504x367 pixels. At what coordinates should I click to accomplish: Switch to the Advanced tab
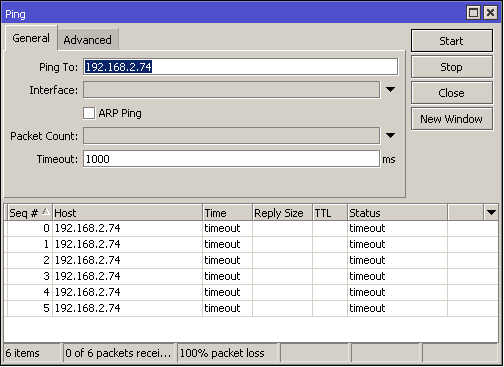pyautogui.click(x=88, y=40)
